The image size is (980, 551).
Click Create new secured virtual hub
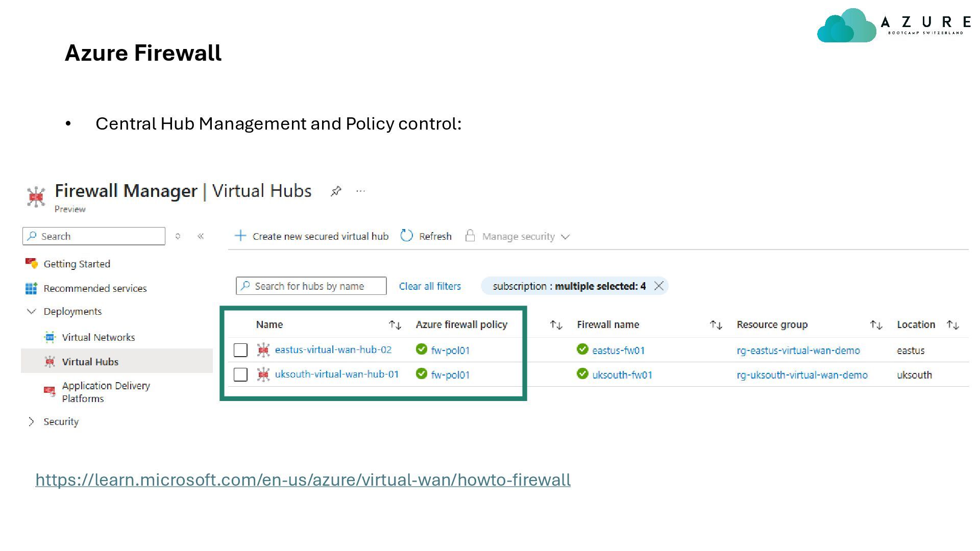pos(321,236)
